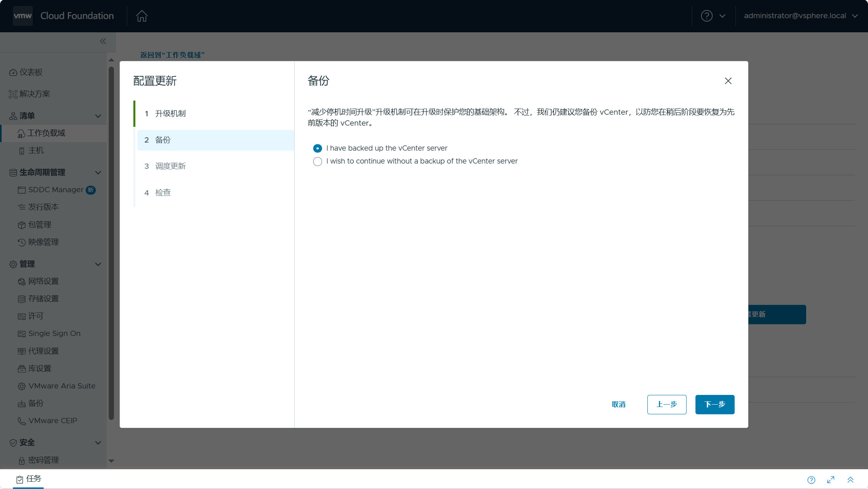Image resolution: width=868 pixels, height=489 pixels.
Task: Click the storage settings (存储设置) icon
Action: pos(22,299)
